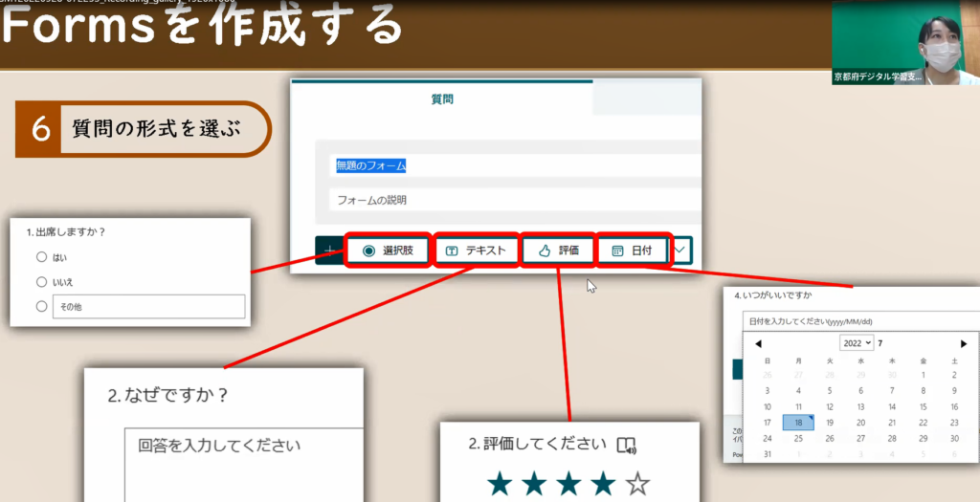Select the fifth empty rating star
980x502 pixels.
tap(637, 484)
